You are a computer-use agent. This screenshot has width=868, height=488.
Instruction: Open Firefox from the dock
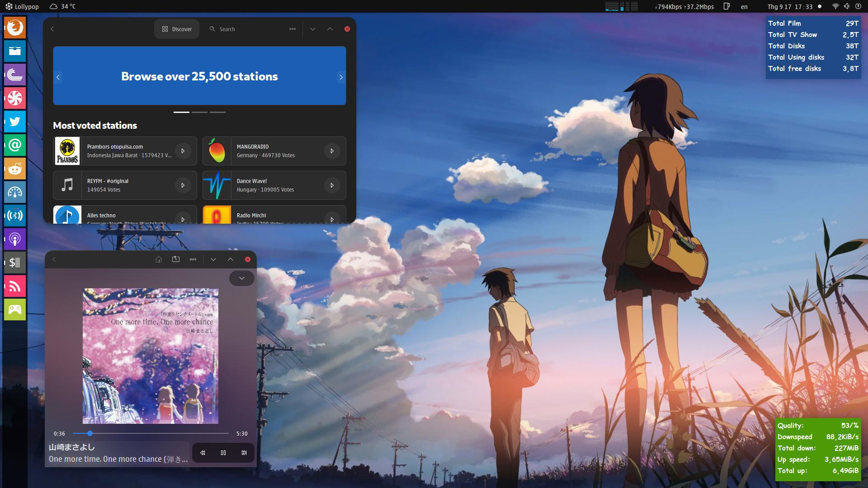point(15,28)
